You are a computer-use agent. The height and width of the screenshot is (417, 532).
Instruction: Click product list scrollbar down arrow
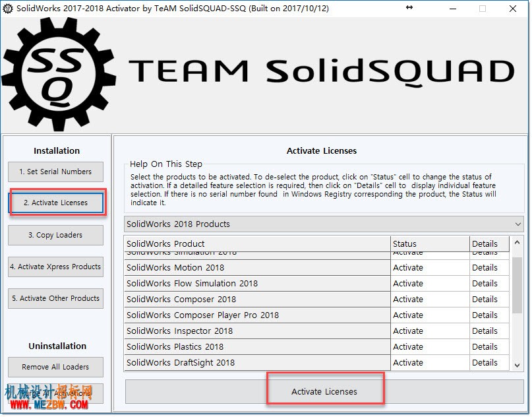click(x=517, y=366)
